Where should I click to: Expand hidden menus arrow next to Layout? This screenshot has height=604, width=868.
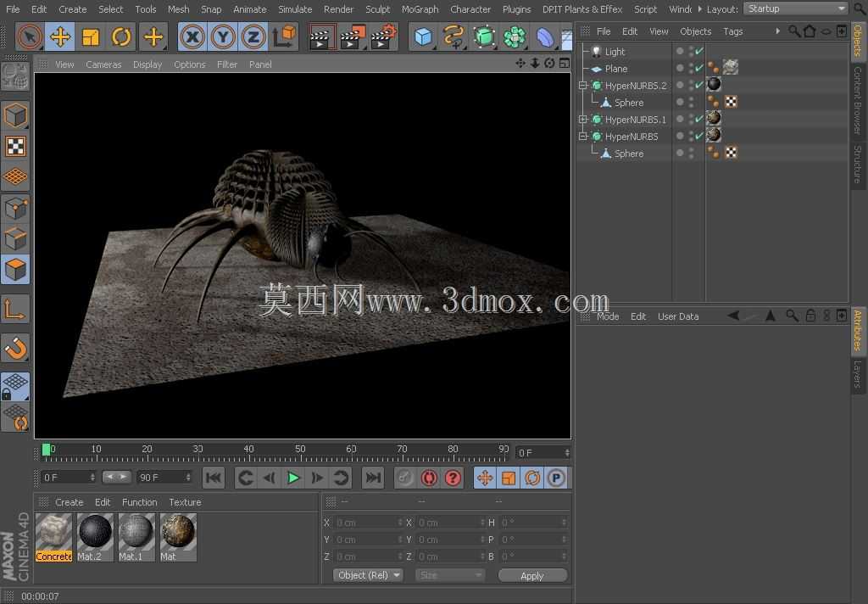699,8
